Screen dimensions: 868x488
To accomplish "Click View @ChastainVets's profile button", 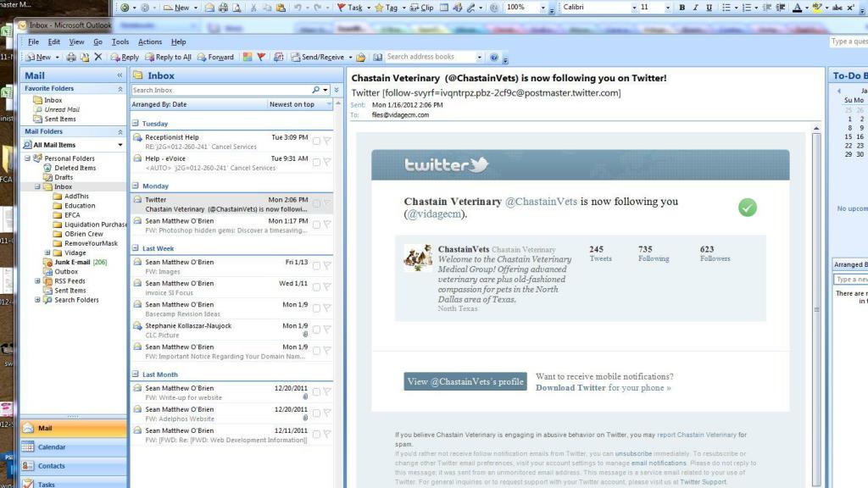I will [465, 381].
